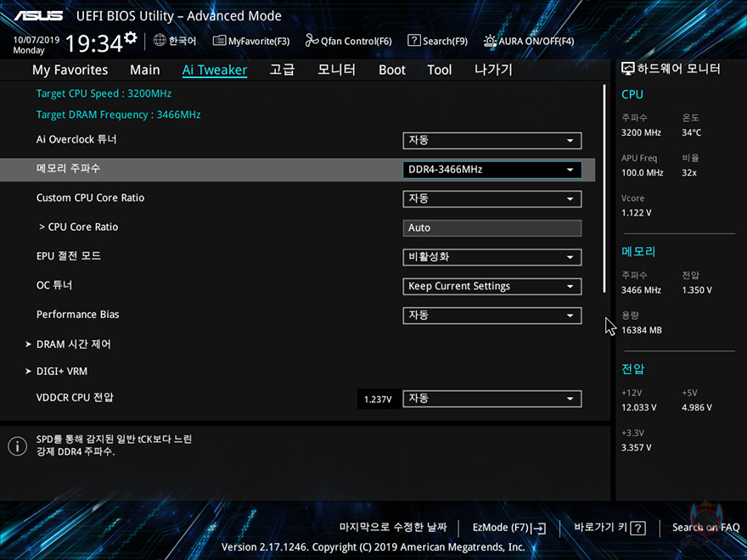The image size is (747, 560).
Task: Click Ai Overclock 튜너 label
Action: (76, 139)
